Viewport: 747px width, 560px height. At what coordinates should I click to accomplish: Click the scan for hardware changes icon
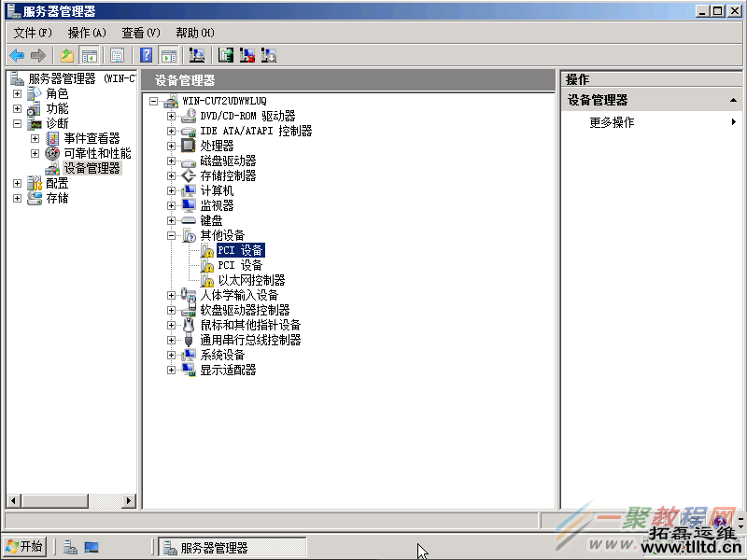pos(197,54)
